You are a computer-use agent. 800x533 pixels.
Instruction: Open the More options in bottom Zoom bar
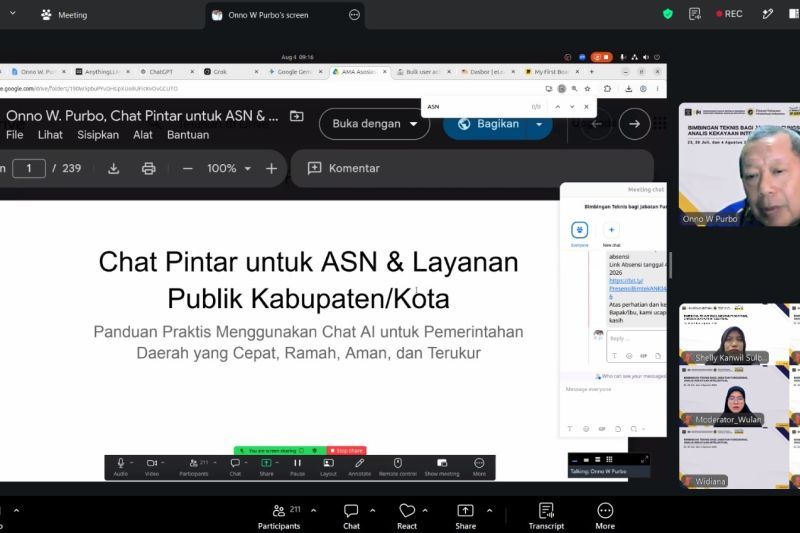point(605,517)
